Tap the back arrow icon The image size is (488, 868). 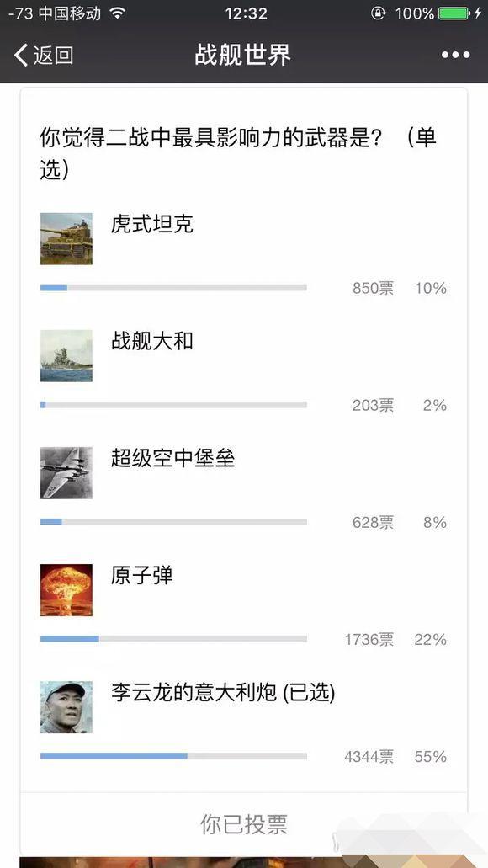(x=21, y=55)
